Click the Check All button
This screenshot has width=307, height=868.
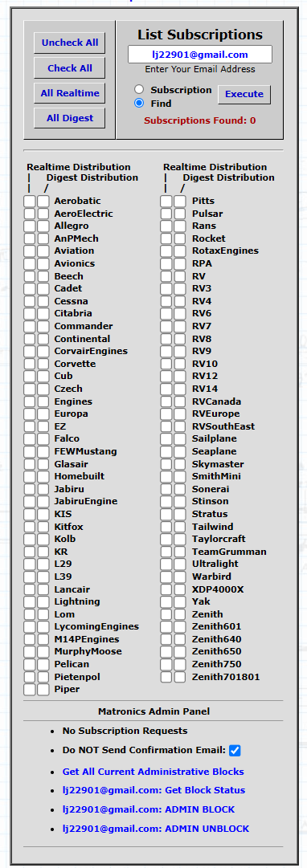coord(69,68)
